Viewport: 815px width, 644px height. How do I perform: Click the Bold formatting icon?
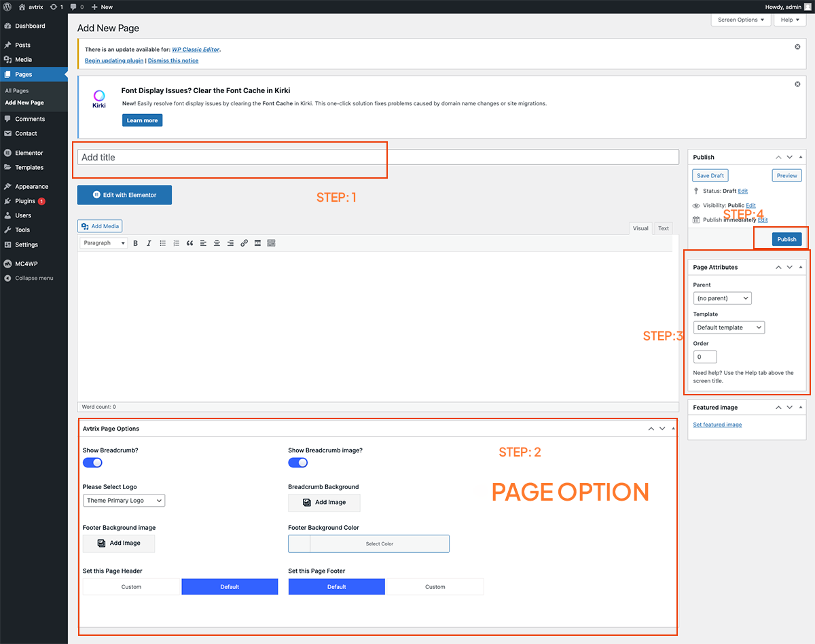(135, 243)
